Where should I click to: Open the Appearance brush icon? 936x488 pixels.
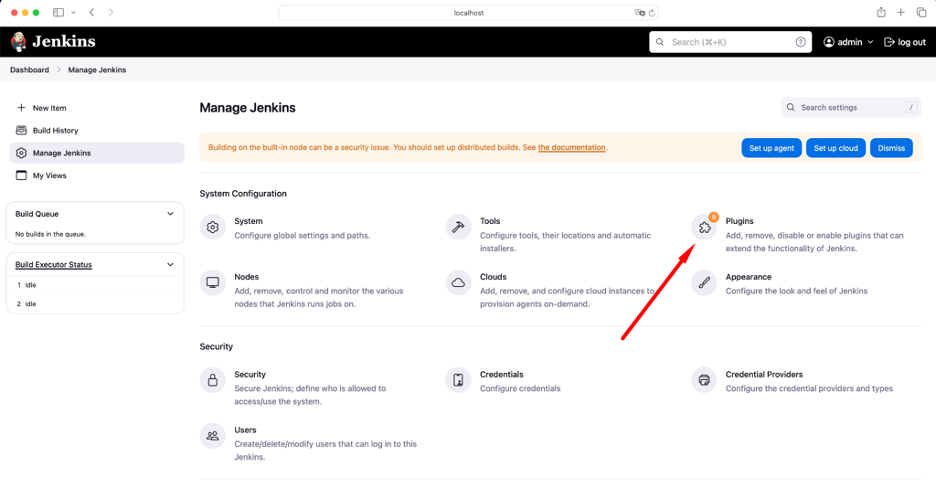(704, 283)
